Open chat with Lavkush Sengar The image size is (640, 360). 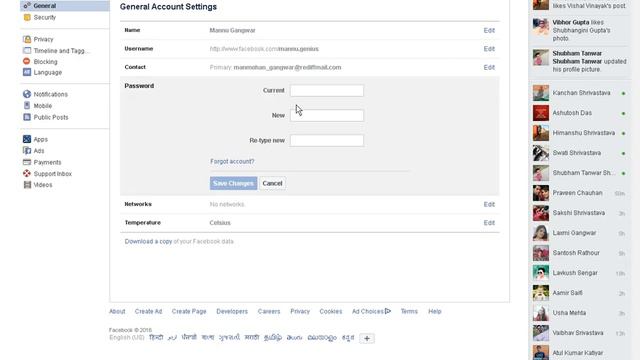579,273
